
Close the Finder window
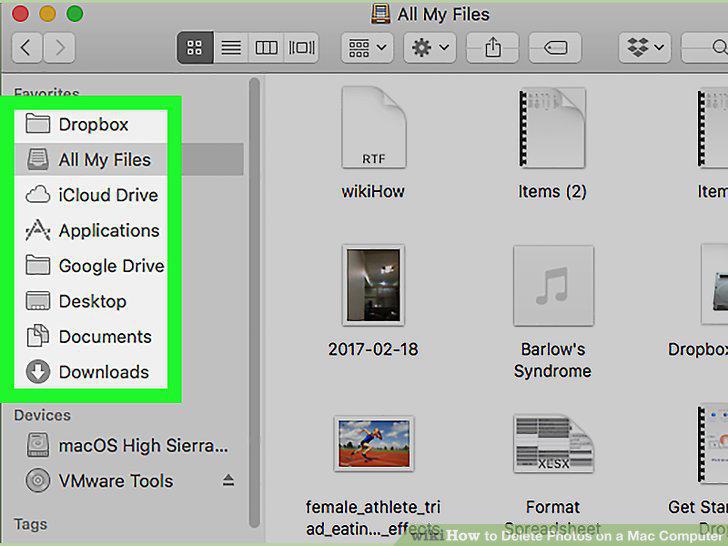20,14
